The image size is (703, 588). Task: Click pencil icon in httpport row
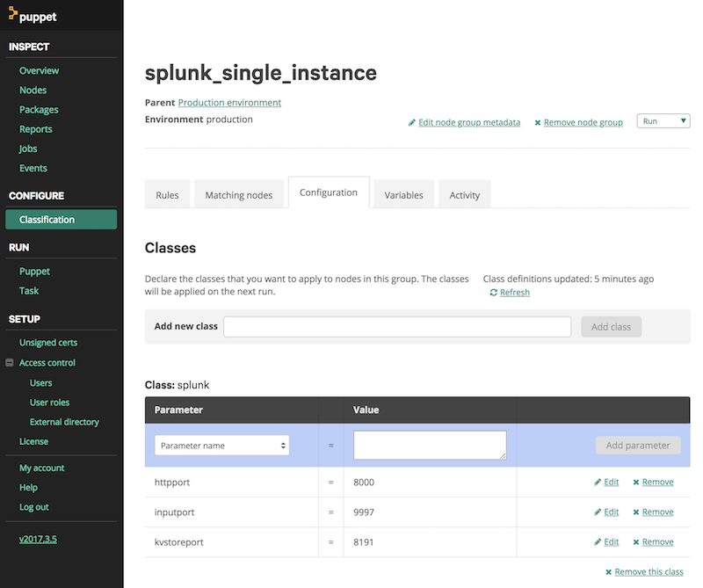598,483
